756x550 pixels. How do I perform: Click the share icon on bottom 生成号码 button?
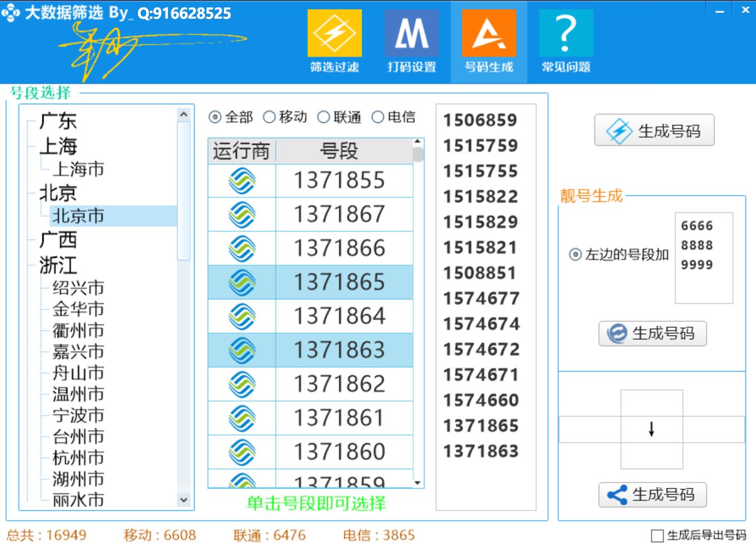coord(617,493)
